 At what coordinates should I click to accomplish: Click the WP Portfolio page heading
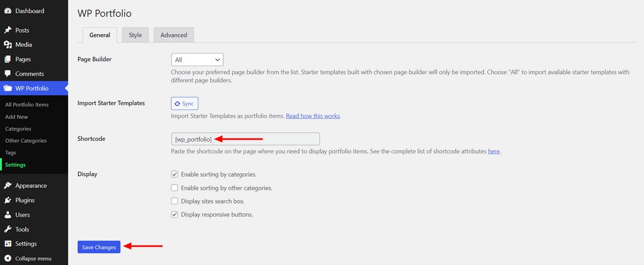pos(104,14)
